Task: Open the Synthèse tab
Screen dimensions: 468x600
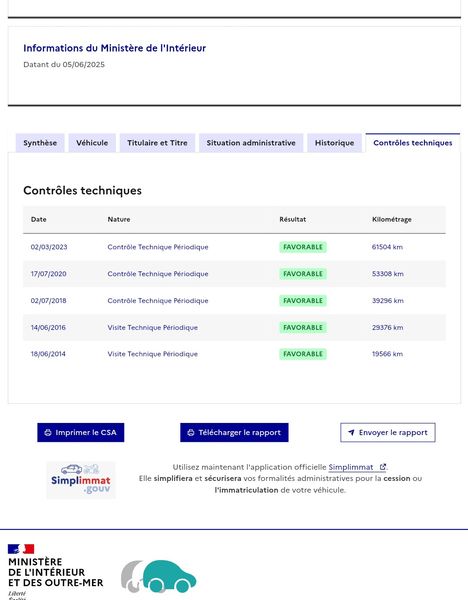Action: click(40, 143)
